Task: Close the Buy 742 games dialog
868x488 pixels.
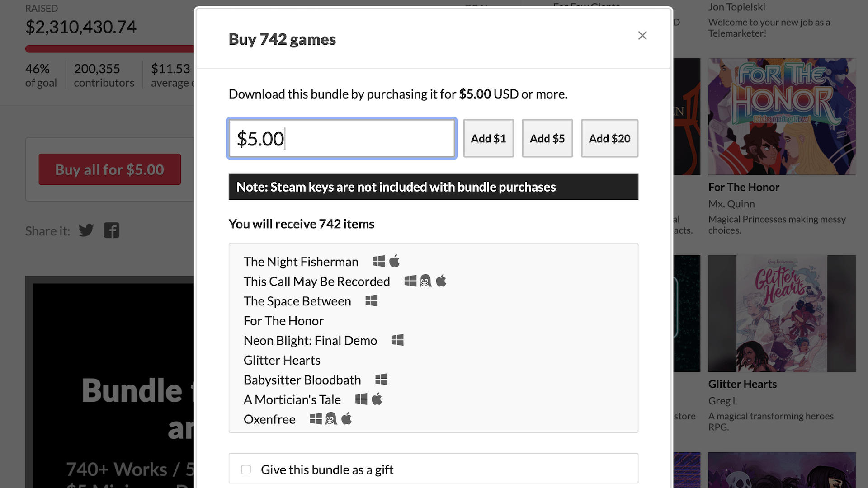Action: pos(642,35)
